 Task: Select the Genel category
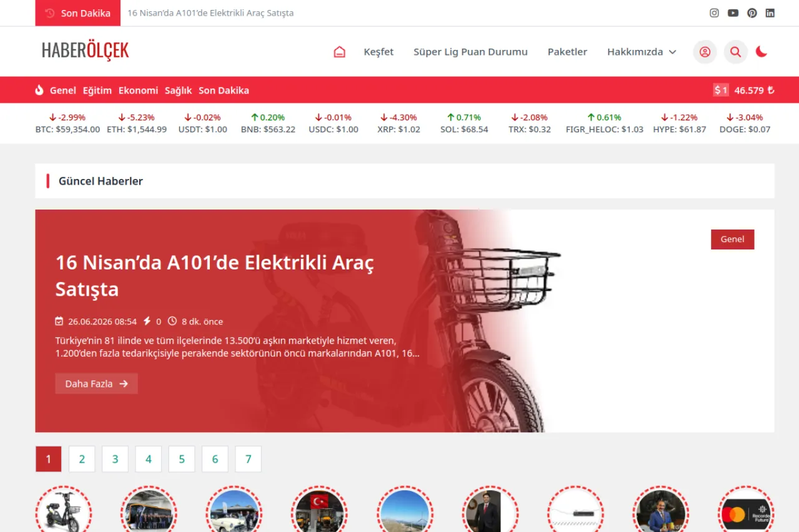point(63,90)
